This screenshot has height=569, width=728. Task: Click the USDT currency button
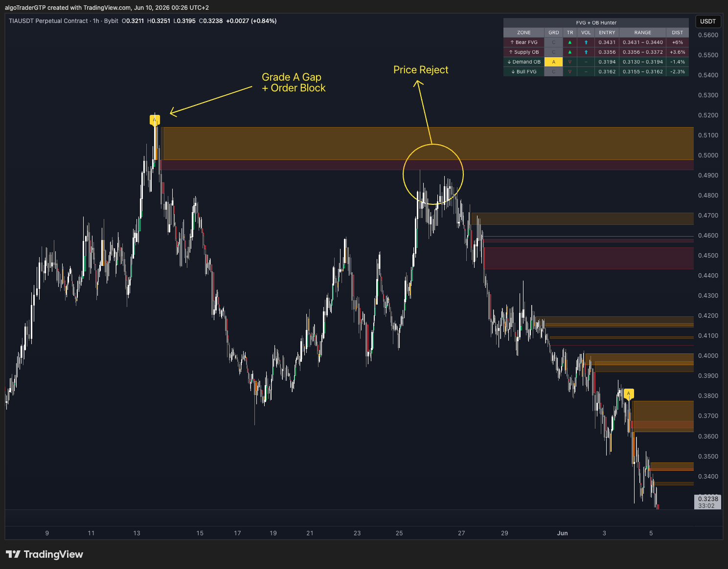pos(708,22)
